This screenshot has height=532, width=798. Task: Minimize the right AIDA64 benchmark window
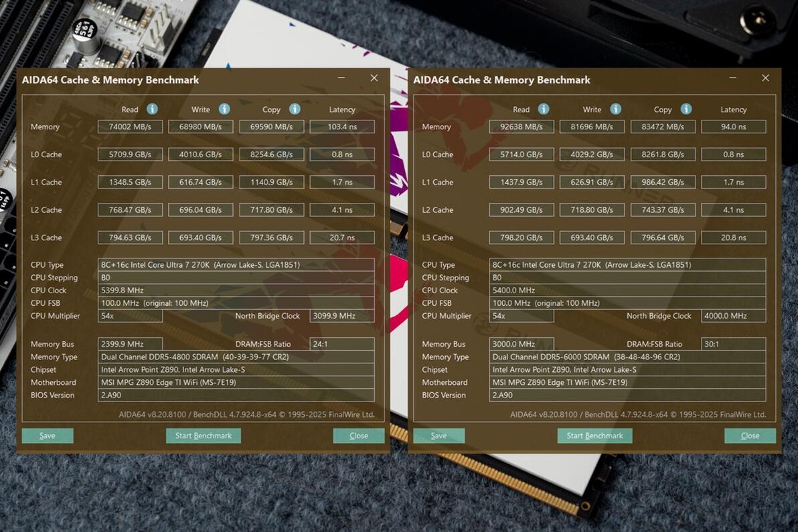733,78
